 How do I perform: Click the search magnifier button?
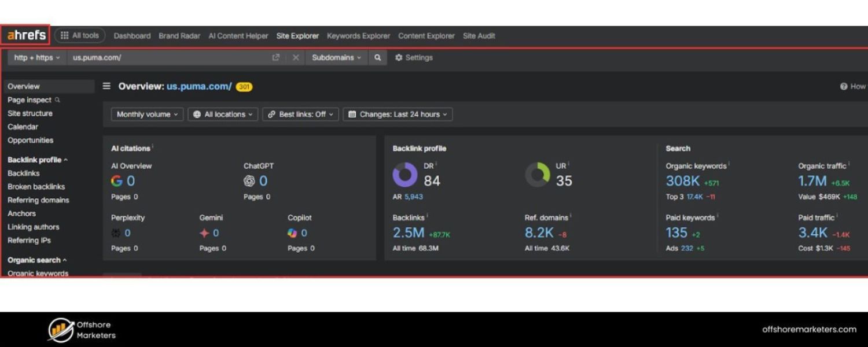point(377,58)
